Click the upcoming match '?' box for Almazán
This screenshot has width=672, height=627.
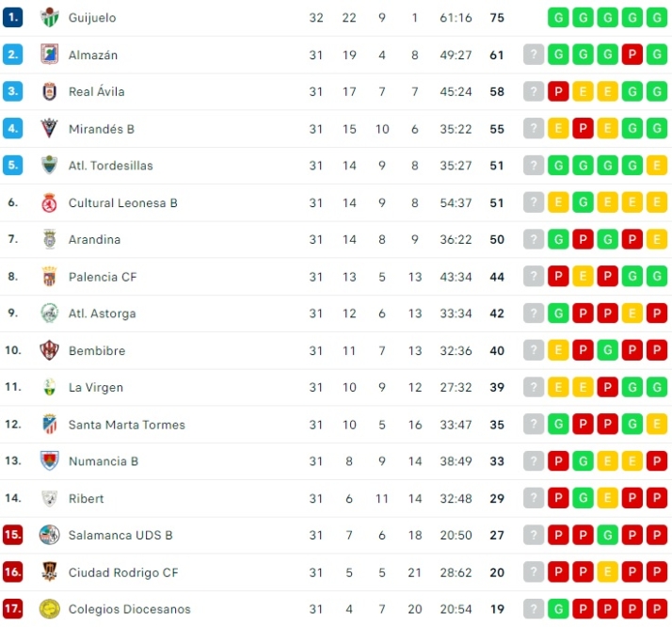(x=534, y=55)
